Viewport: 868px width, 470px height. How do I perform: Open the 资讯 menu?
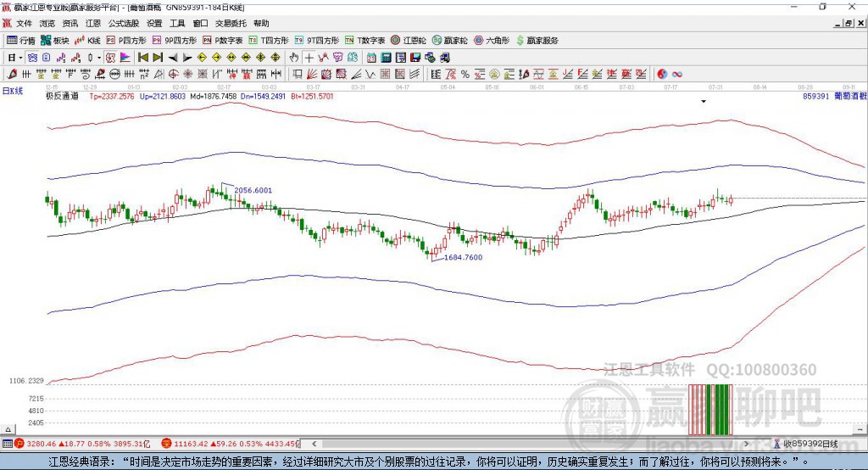point(70,23)
